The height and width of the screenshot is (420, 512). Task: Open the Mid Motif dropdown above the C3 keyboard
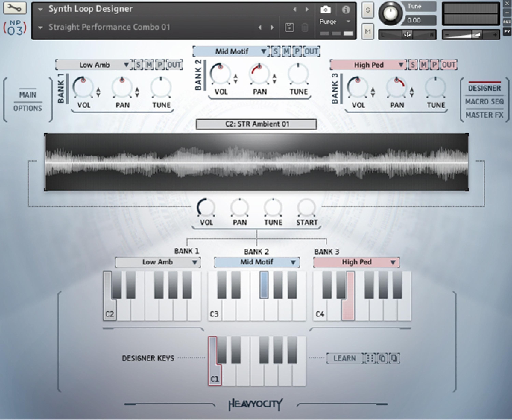(x=257, y=262)
